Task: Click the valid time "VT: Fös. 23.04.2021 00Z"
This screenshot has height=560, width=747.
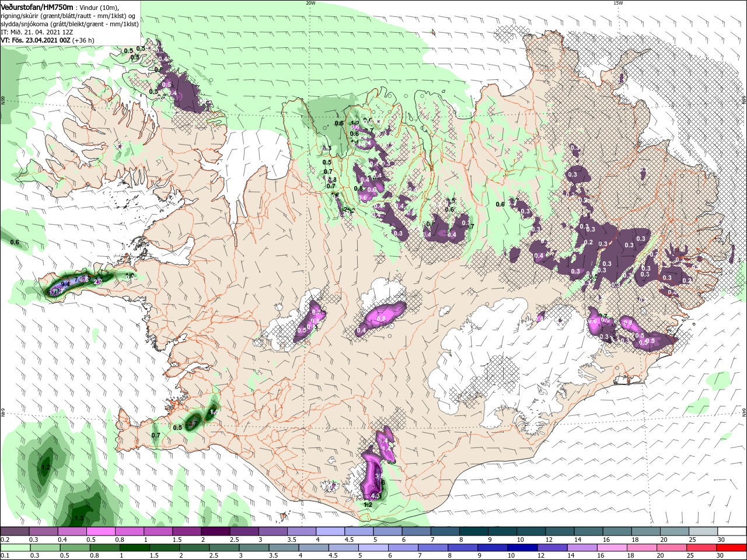Action: [36, 40]
